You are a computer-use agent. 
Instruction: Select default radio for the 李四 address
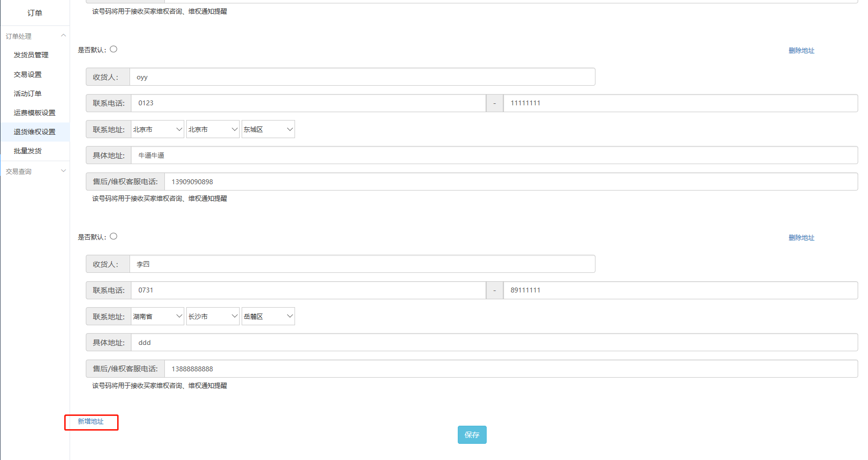coord(114,236)
